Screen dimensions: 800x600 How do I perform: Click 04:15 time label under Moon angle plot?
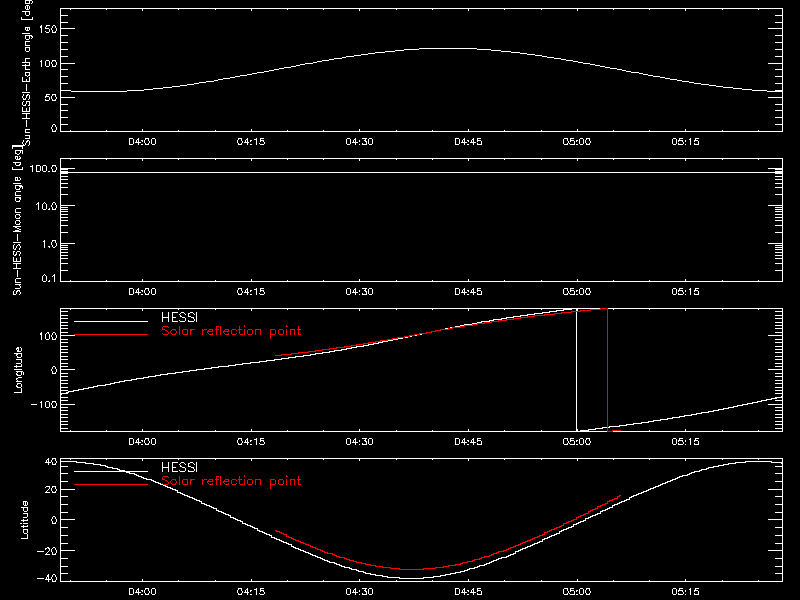251,292
